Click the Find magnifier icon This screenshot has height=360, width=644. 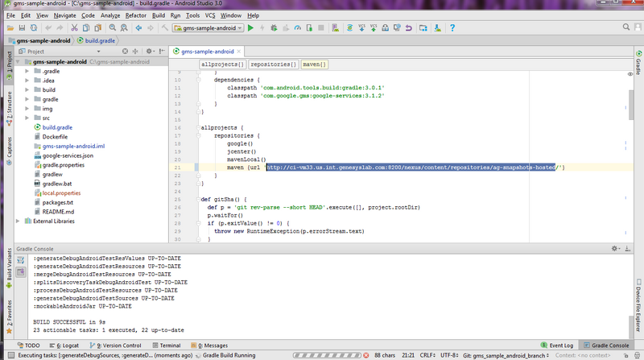point(112,28)
